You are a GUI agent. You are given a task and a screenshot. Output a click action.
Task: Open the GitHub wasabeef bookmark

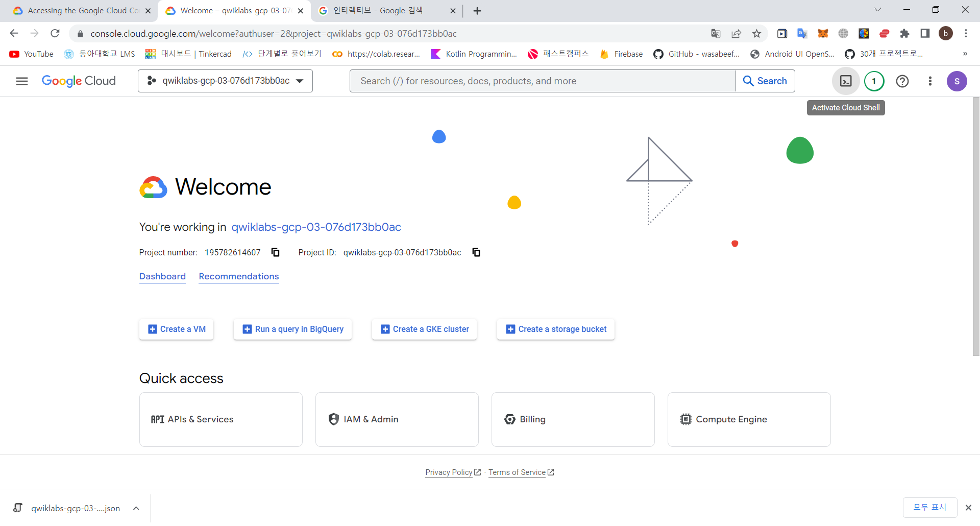[x=696, y=54]
